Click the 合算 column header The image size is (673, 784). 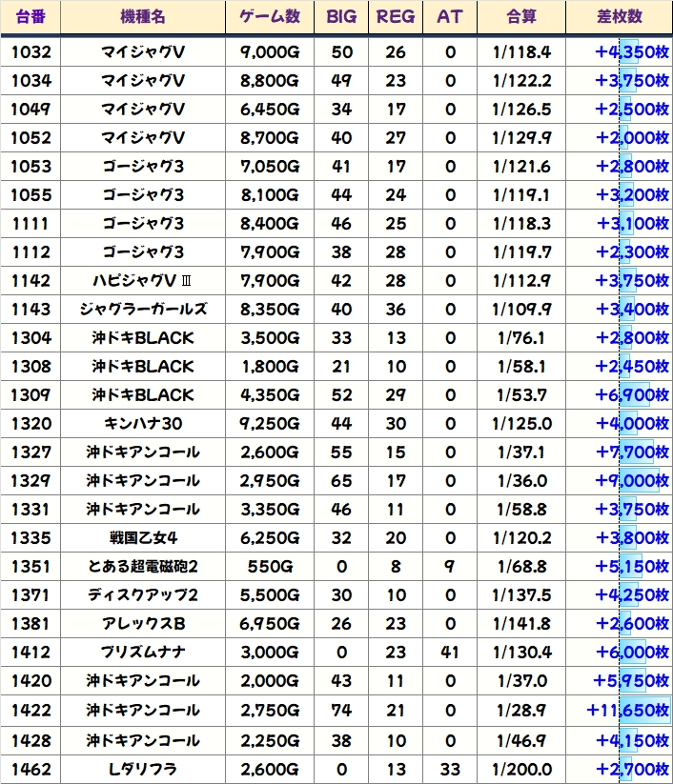(521, 18)
